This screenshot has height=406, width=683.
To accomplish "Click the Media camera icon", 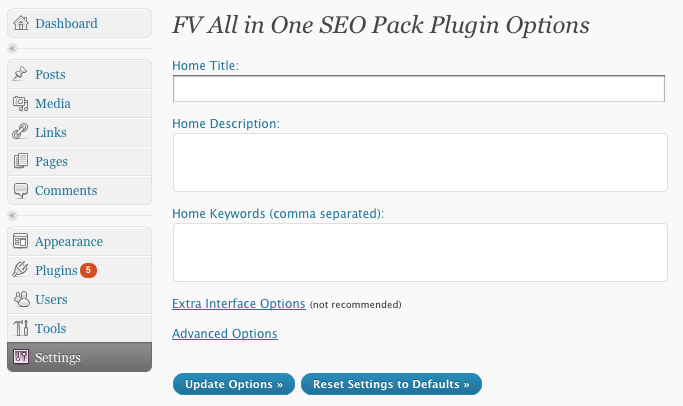I will click(20, 103).
